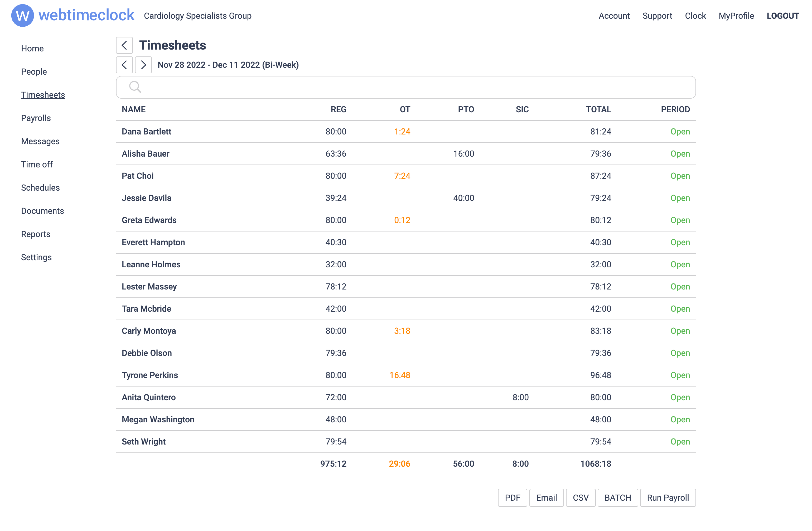Click LOGOUT in the top right

point(783,16)
